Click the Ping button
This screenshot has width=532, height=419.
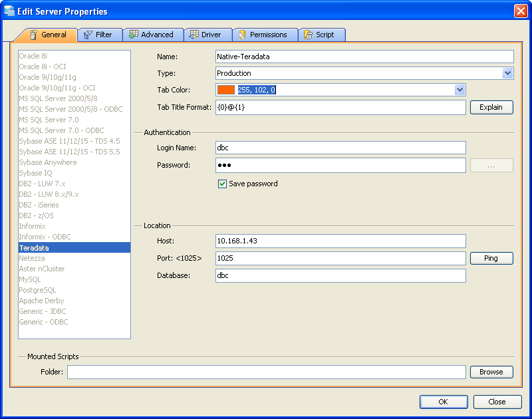coord(491,258)
